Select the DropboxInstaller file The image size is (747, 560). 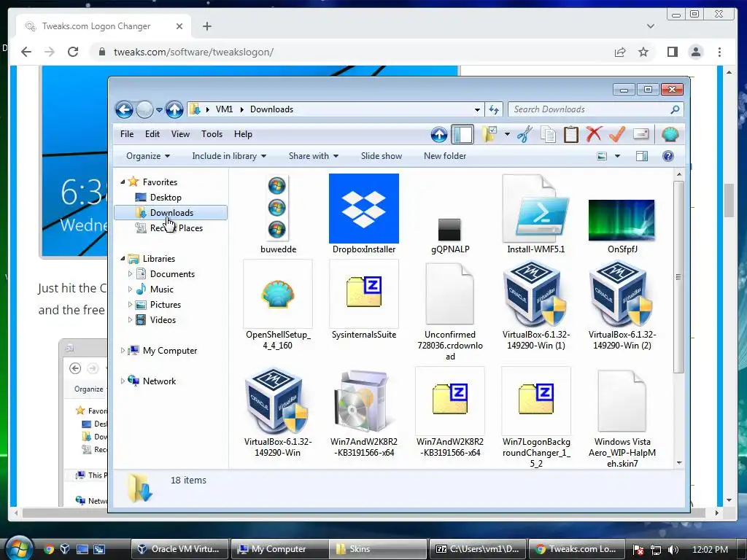364,214
